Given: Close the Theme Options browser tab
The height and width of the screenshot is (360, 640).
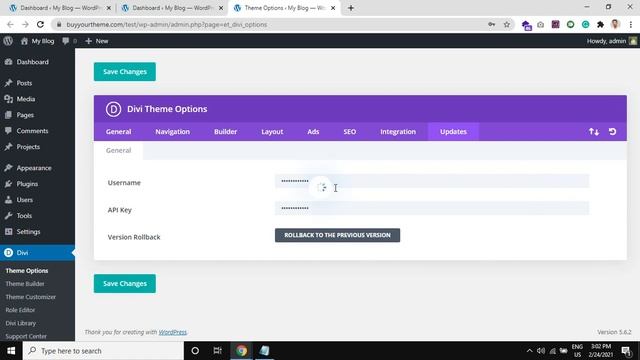Looking at the screenshot, I should click(333, 8).
